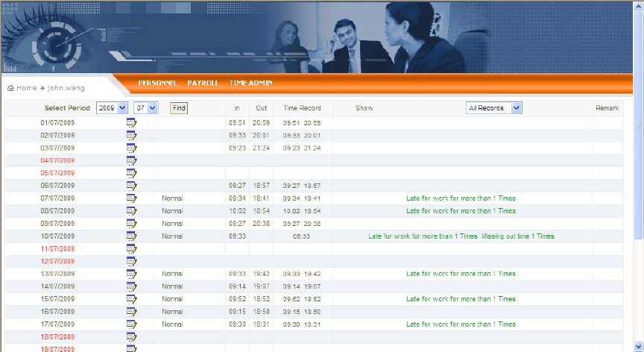Open edit icon for 12/07/2009 row
This screenshot has height=352, width=644.
click(x=131, y=261)
